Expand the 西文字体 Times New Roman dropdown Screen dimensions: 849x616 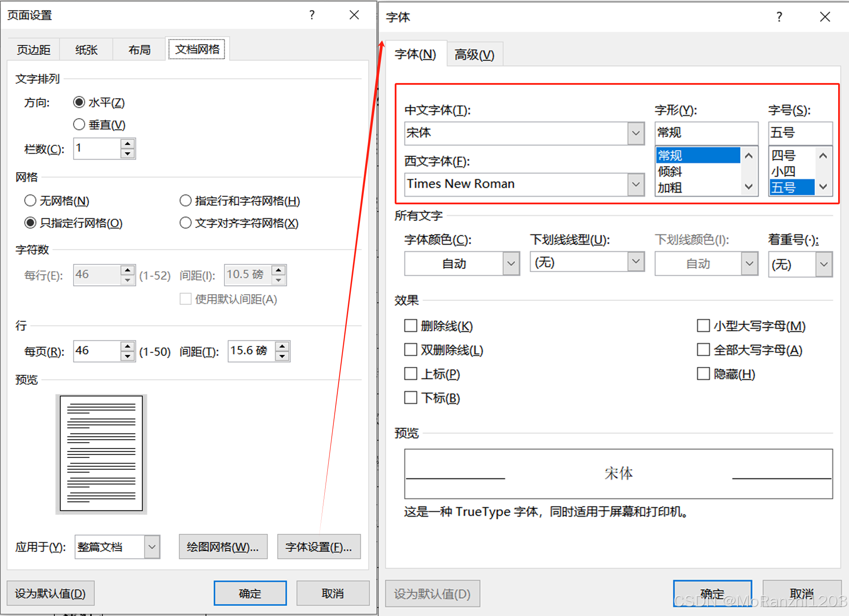point(636,184)
